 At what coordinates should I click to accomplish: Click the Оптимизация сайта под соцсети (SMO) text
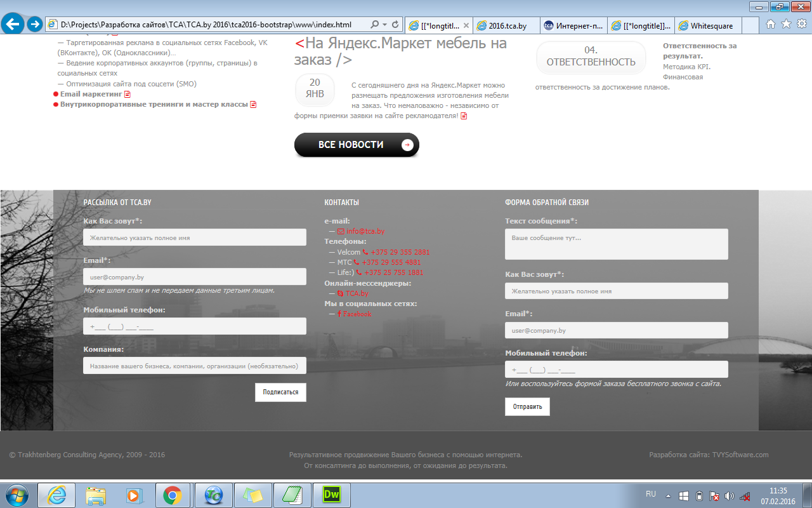click(132, 84)
